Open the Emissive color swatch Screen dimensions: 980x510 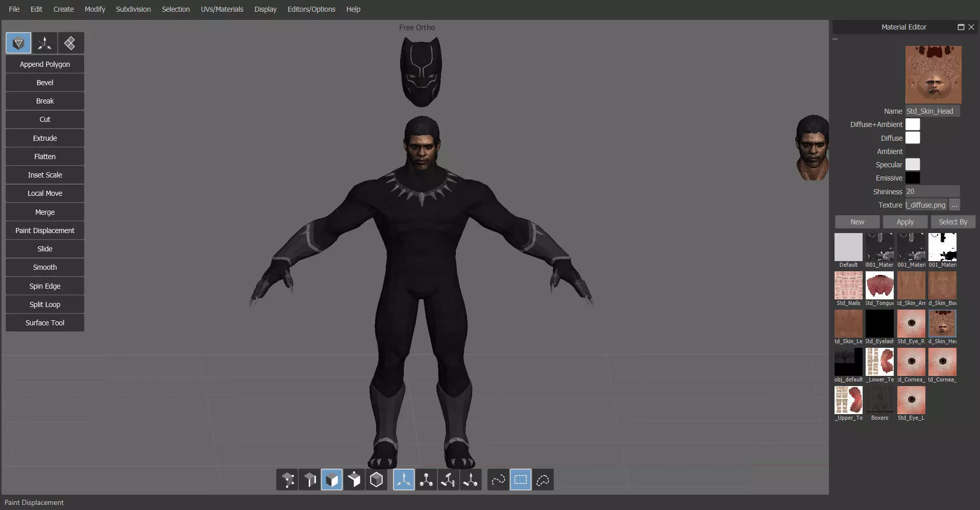913,178
